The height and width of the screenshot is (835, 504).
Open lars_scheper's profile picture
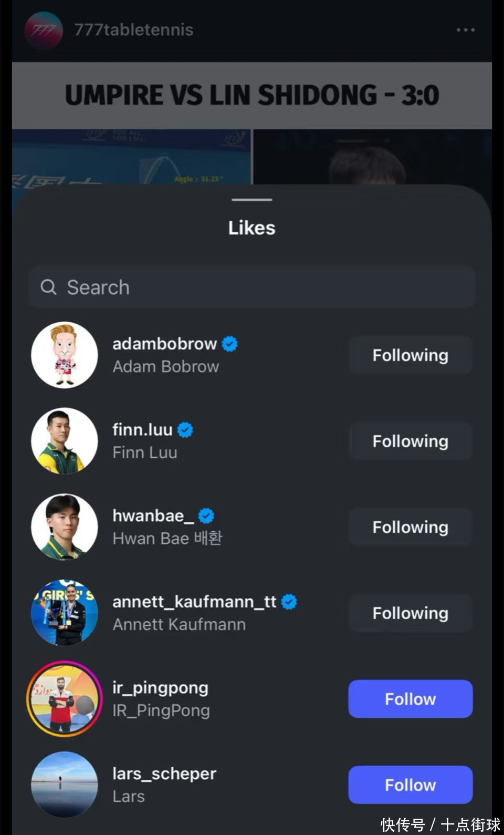[65, 785]
